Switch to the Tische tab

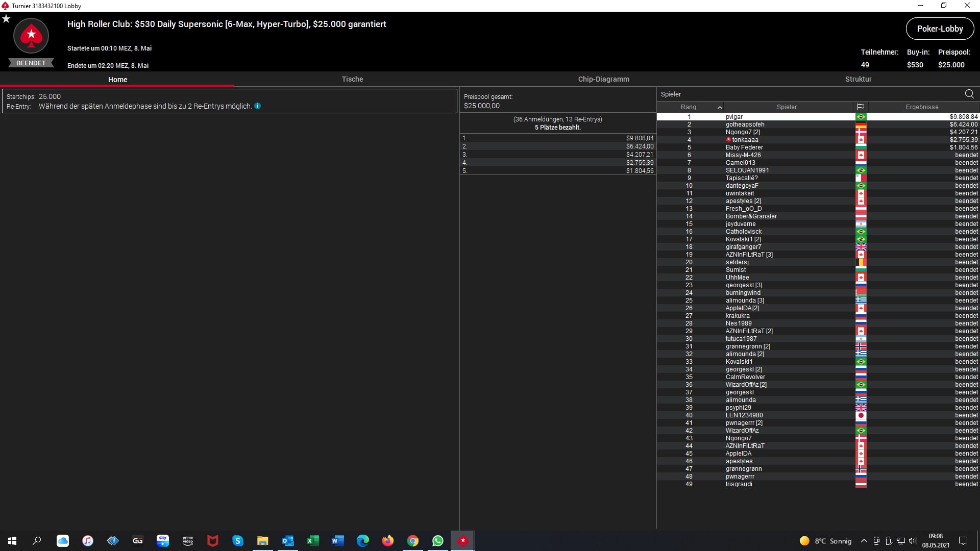tap(352, 79)
